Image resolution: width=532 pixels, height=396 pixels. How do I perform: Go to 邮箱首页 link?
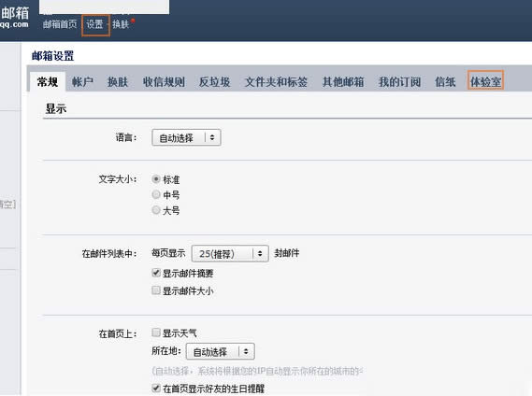(60, 24)
